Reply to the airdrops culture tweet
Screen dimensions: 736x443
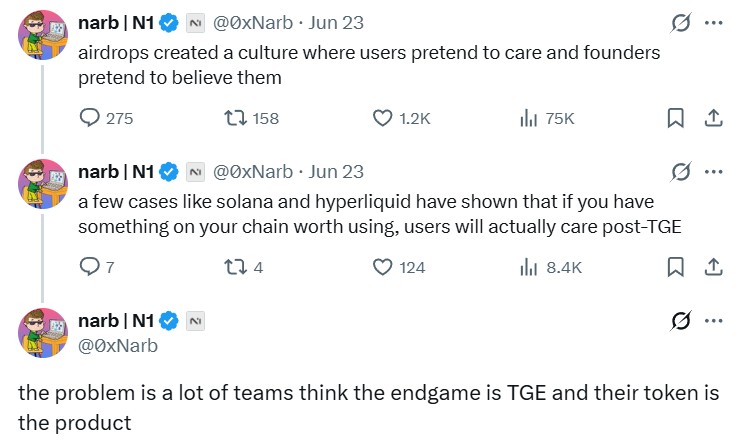[90, 118]
